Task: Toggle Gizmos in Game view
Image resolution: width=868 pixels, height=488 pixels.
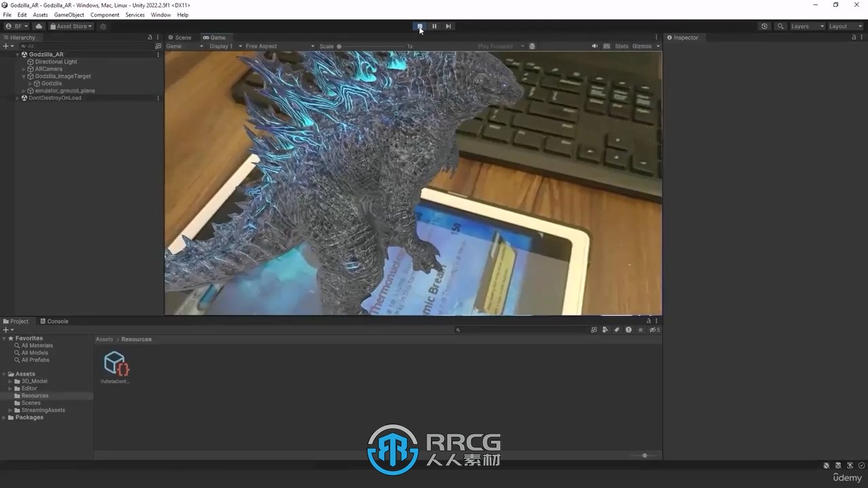Action: (x=642, y=46)
